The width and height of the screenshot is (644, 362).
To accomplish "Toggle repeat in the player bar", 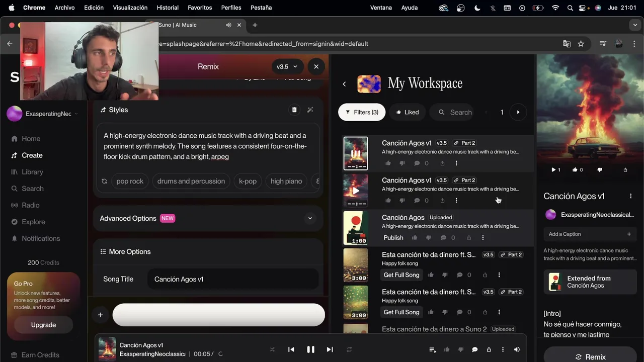I will [x=349, y=349].
